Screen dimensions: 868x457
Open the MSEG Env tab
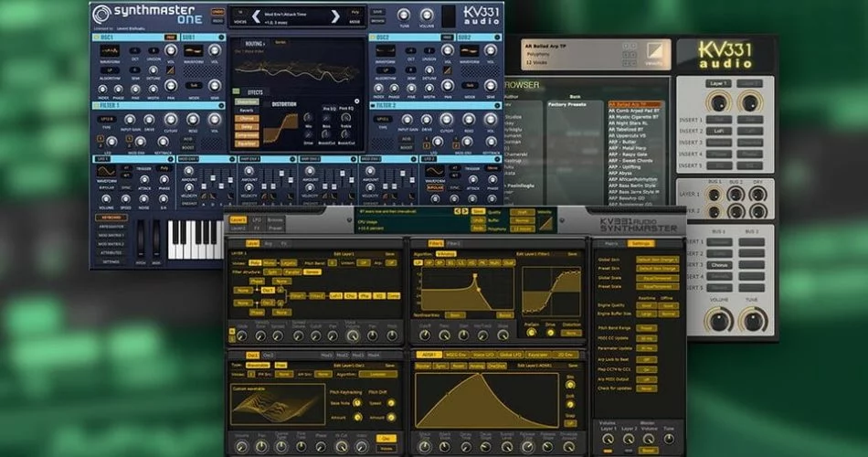click(x=456, y=355)
